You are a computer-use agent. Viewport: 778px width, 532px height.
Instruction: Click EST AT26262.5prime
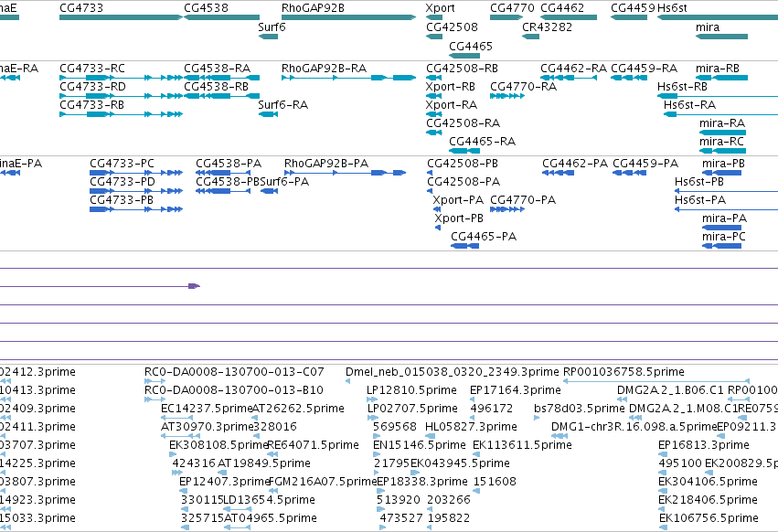298,409
